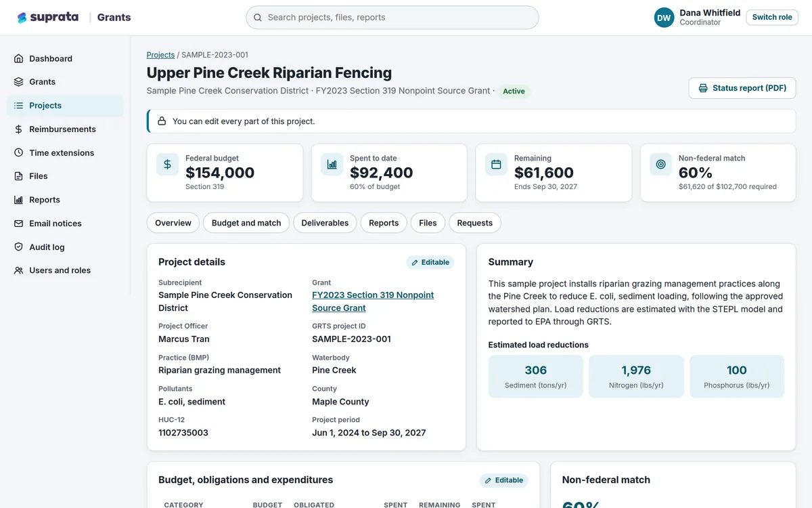Open the Deliverables tab
This screenshot has height=508, width=812.
click(x=325, y=223)
